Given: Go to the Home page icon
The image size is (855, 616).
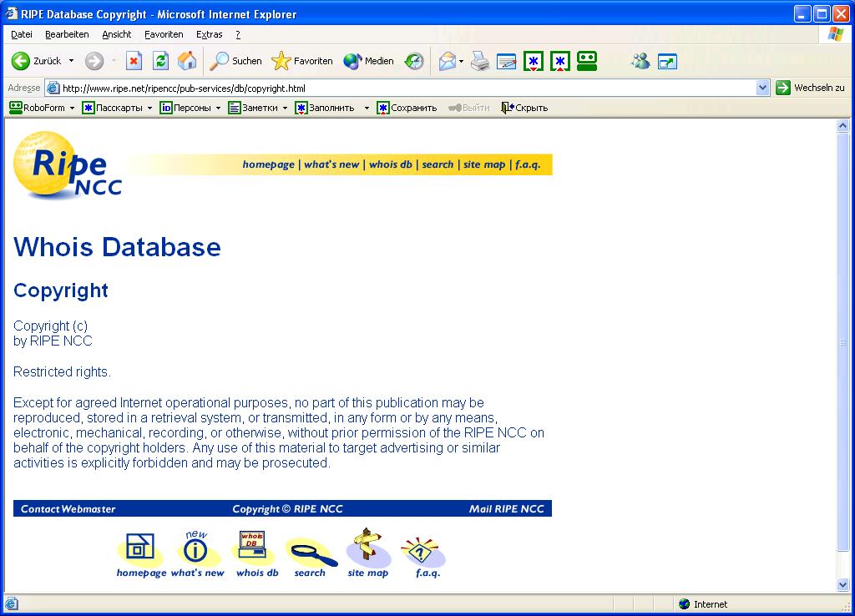Looking at the screenshot, I should (x=187, y=61).
